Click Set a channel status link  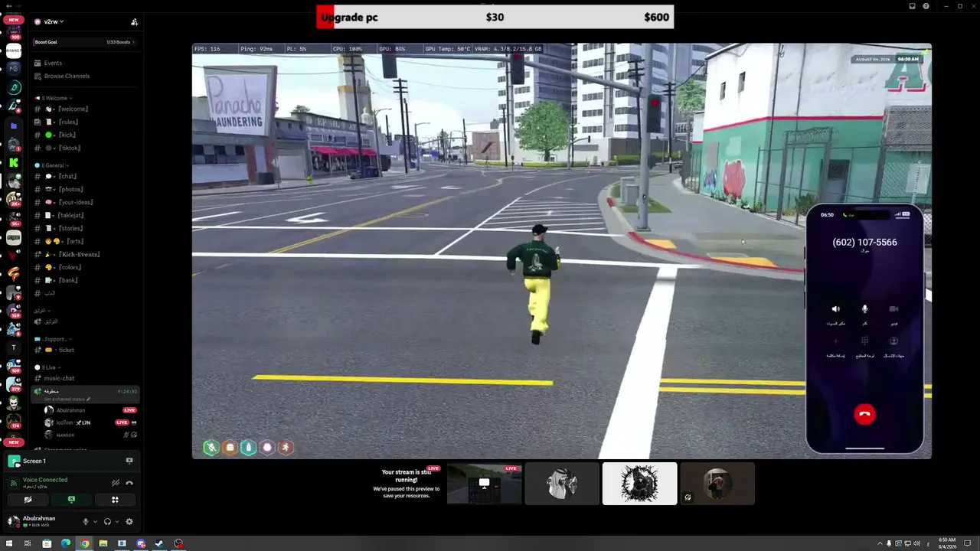click(67, 399)
